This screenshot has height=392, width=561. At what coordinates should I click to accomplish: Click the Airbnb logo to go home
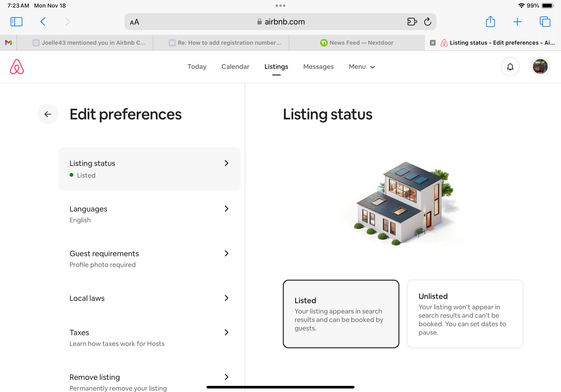point(17,67)
